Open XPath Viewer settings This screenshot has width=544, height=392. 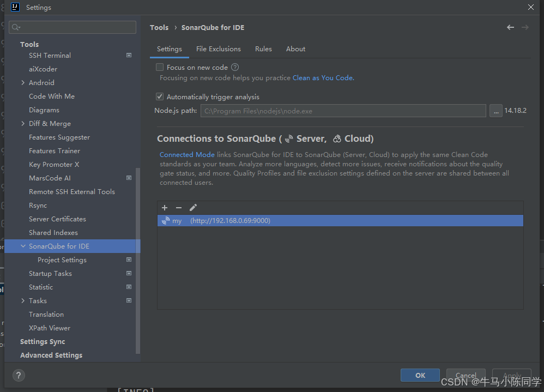[50, 328]
